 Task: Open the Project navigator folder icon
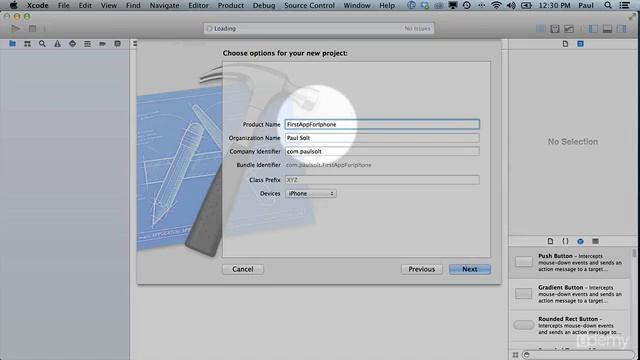(12, 44)
